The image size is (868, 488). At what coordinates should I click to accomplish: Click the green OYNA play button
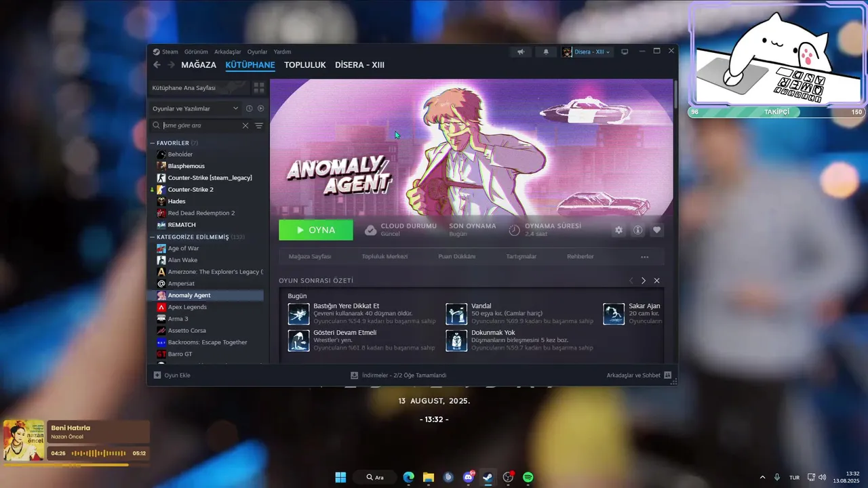[316, 230]
